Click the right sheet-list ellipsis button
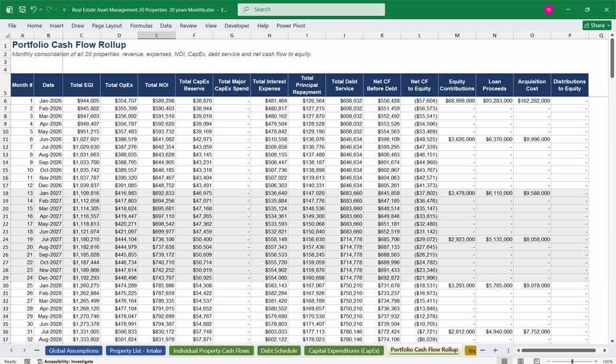The height and width of the screenshot is (364, 616). click(482, 350)
